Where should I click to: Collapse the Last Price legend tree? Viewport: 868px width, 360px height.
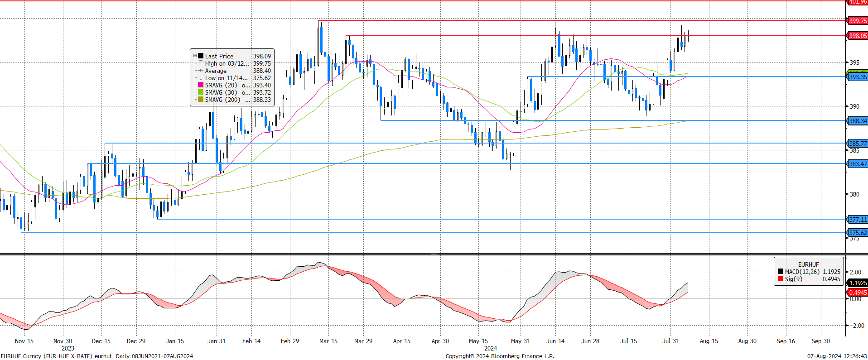195,56
